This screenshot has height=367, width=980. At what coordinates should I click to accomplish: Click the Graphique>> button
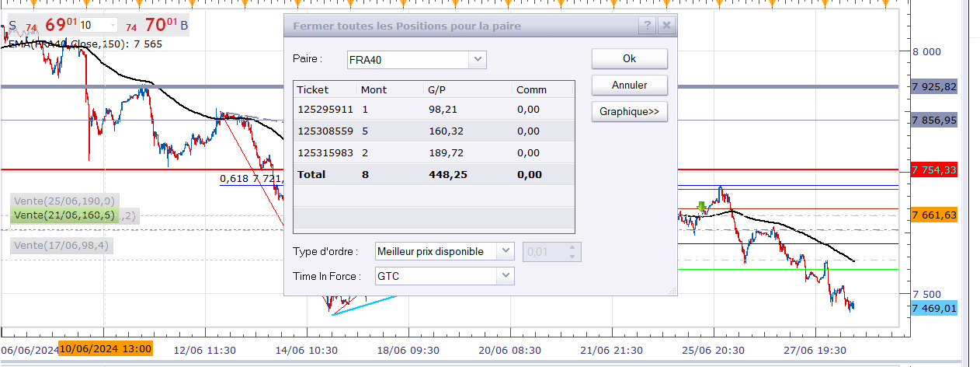point(629,111)
